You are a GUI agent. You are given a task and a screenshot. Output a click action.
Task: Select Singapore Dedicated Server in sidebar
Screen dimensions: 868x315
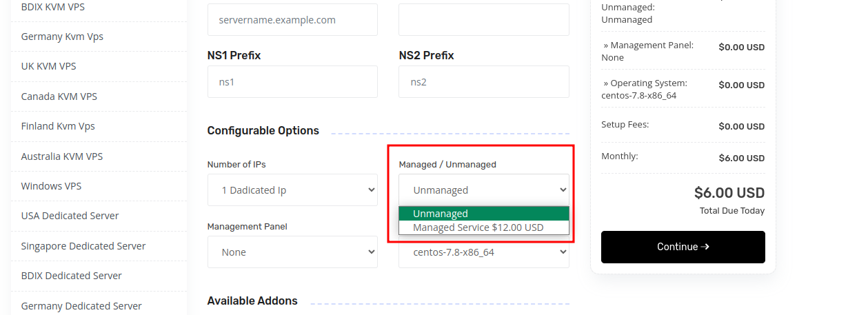coord(83,246)
